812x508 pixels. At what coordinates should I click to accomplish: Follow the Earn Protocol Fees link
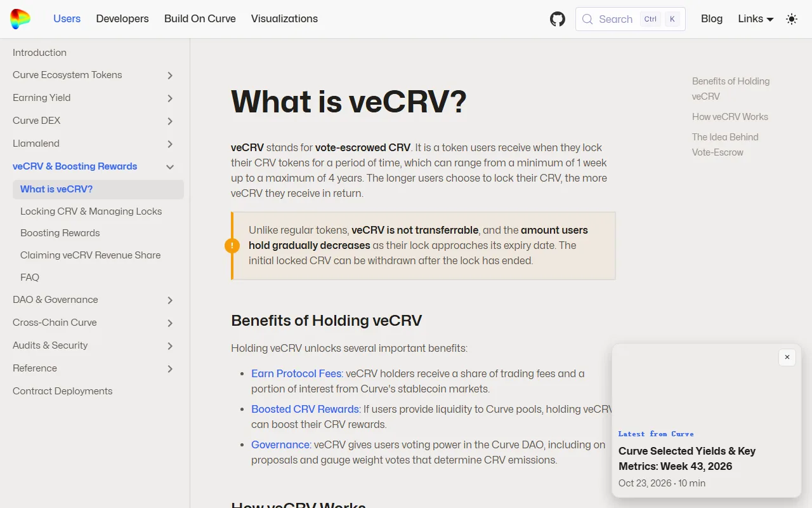297,373
